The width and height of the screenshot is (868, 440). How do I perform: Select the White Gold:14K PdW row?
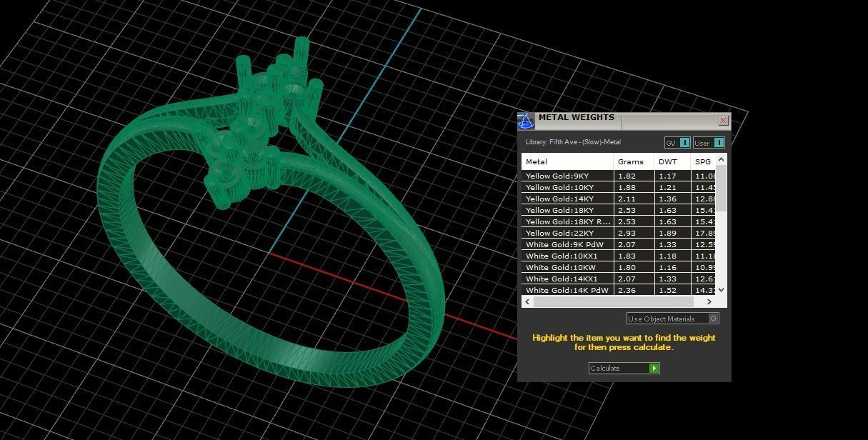[618, 290]
